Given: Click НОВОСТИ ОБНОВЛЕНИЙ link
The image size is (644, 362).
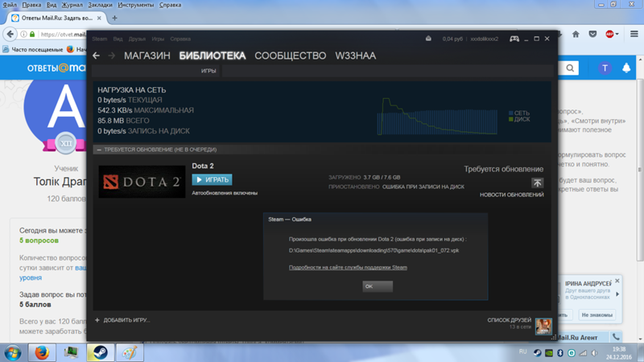Looking at the screenshot, I should click(512, 195).
